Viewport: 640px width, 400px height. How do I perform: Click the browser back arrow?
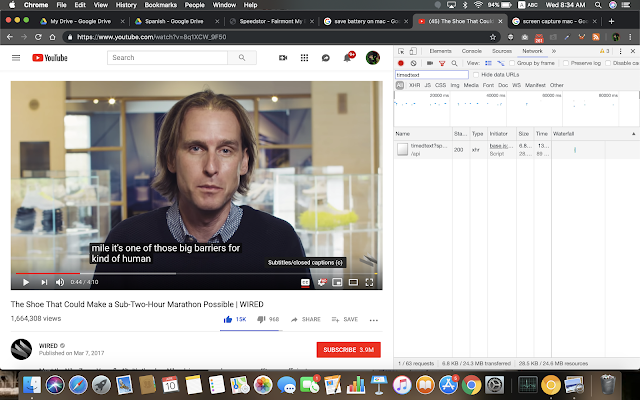click(10, 37)
